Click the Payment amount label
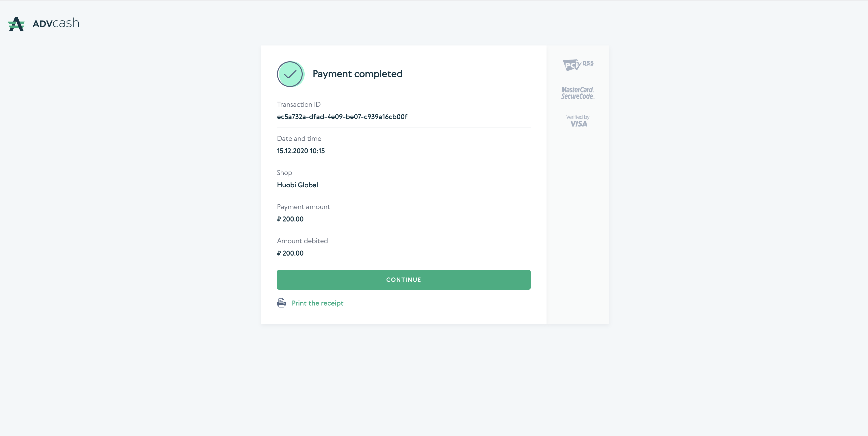The width and height of the screenshot is (868, 436). pyautogui.click(x=304, y=207)
